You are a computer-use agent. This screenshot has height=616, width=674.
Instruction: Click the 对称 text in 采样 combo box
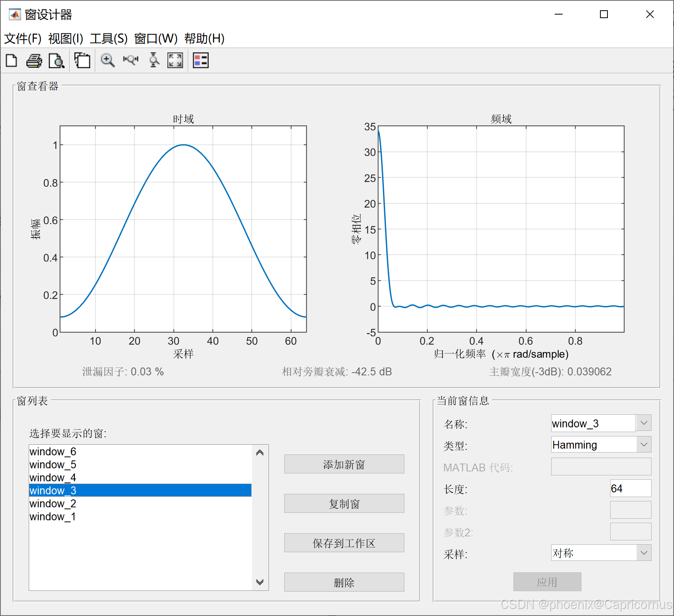(x=563, y=553)
